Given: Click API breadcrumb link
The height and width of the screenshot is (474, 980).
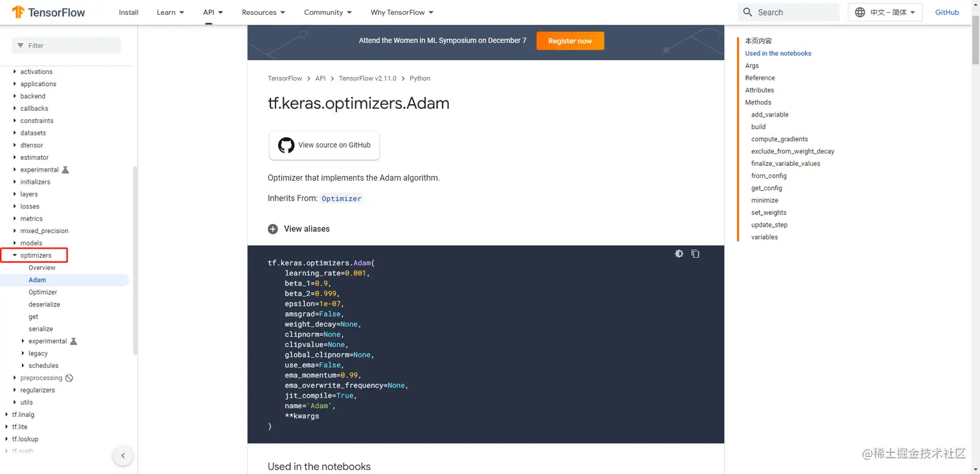Looking at the screenshot, I should tap(320, 78).
